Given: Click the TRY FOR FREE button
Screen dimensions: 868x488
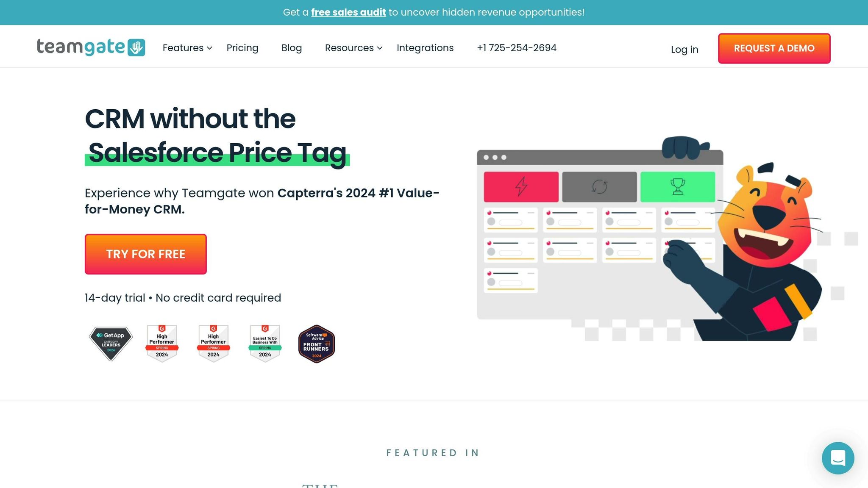Looking at the screenshot, I should tap(145, 254).
